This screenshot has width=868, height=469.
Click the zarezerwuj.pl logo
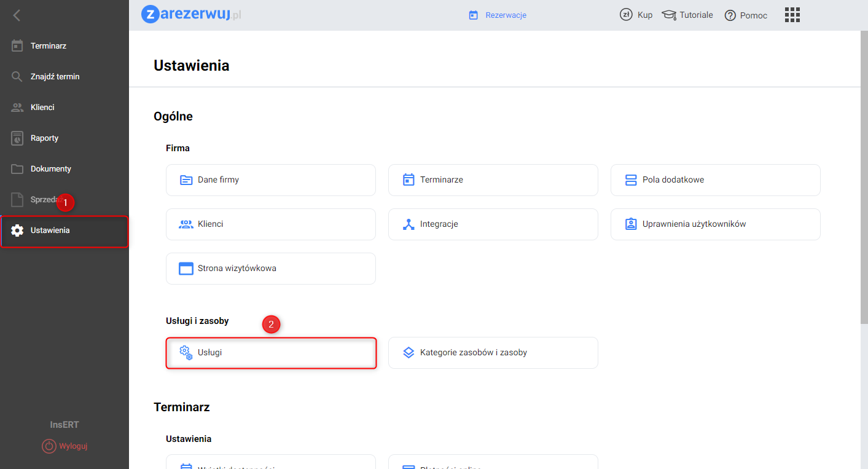(191, 14)
